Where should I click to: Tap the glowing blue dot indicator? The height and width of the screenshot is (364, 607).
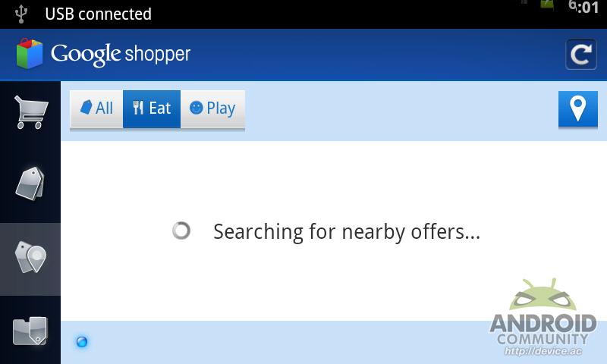coord(82,342)
